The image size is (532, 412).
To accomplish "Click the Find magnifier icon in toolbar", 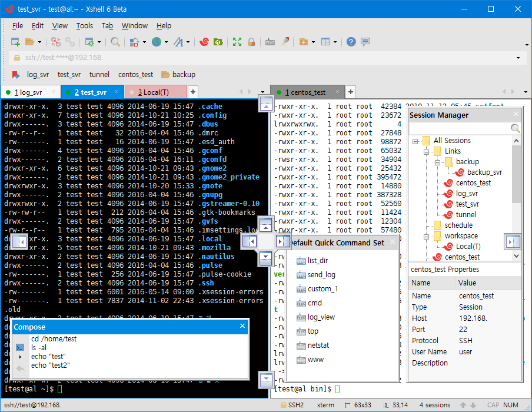I will 115,42.
